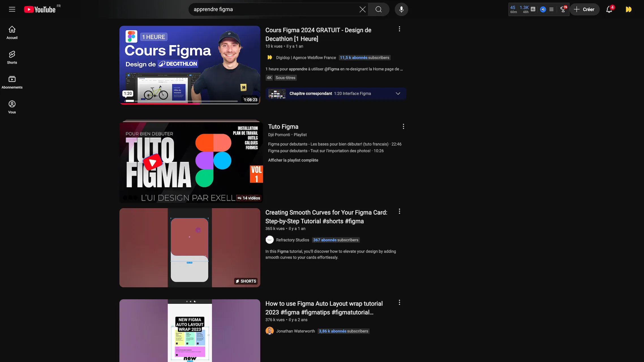The height and width of the screenshot is (362, 644).
Task: Go to the YouTube home logo
Action: coord(40,9)
